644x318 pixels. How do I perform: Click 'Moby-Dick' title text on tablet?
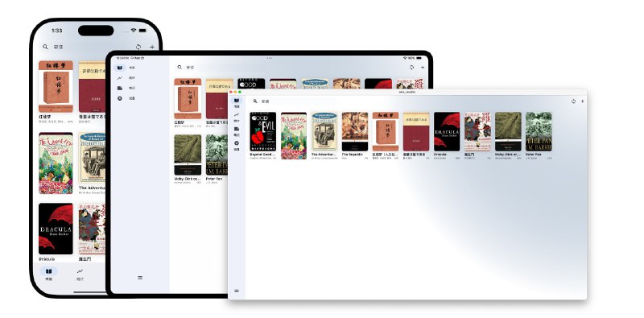pos(188,180)
